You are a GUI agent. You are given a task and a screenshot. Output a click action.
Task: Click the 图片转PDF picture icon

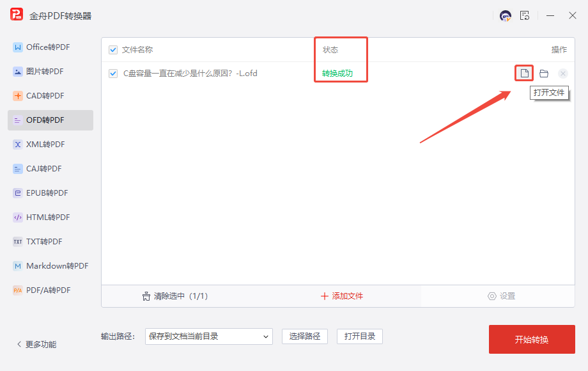tap(18, 72)
